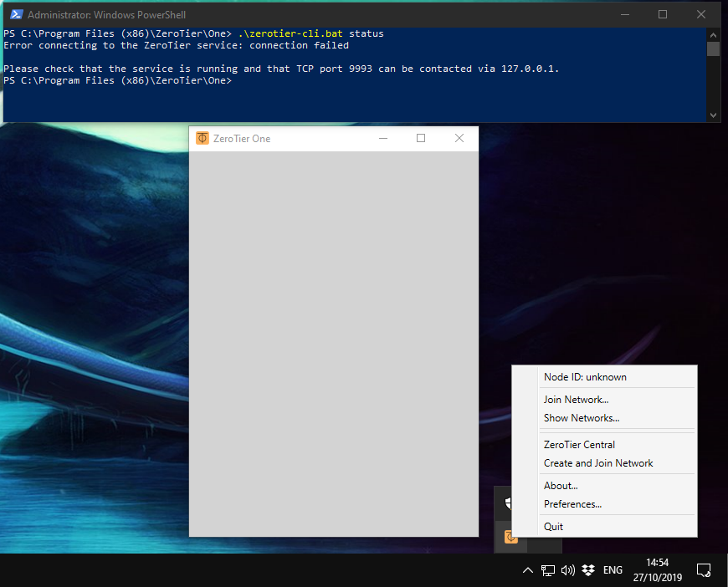
Task: Collapse the hidden tray icons chevron
Action: click(528, 570)
